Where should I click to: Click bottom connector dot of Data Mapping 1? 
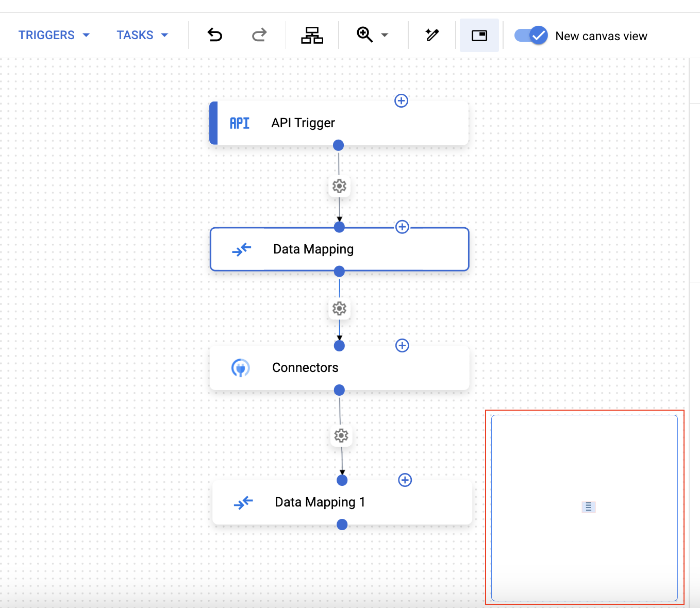click(x=342, y=525)
